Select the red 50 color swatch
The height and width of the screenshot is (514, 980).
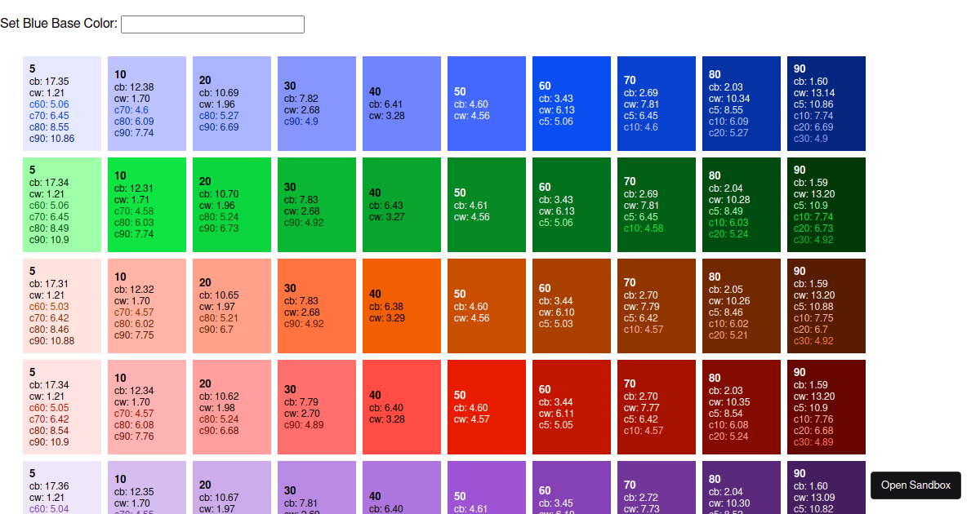pos(487,406)
